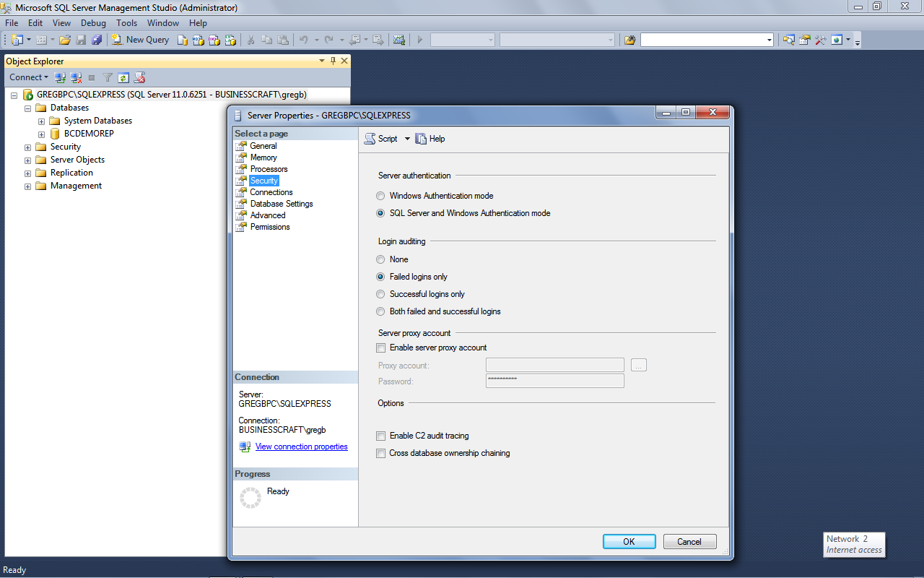This screenshot has width=924, height=578.
Task: Click Cancel in Server Properties dialog
Action: (x=689, y=541)
